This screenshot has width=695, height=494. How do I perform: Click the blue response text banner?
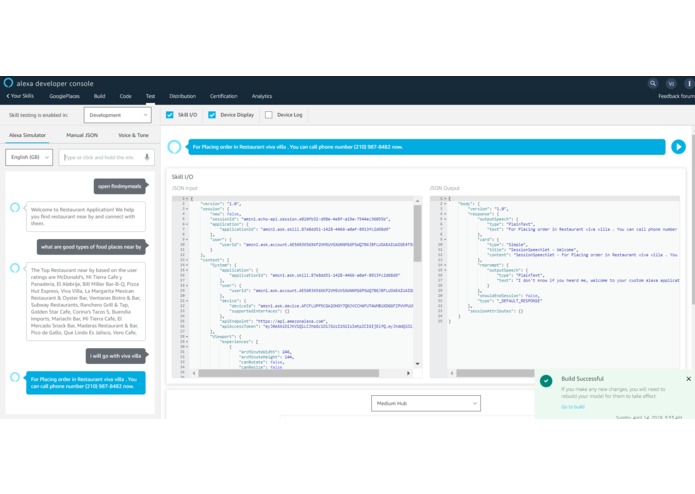(426, 147)
